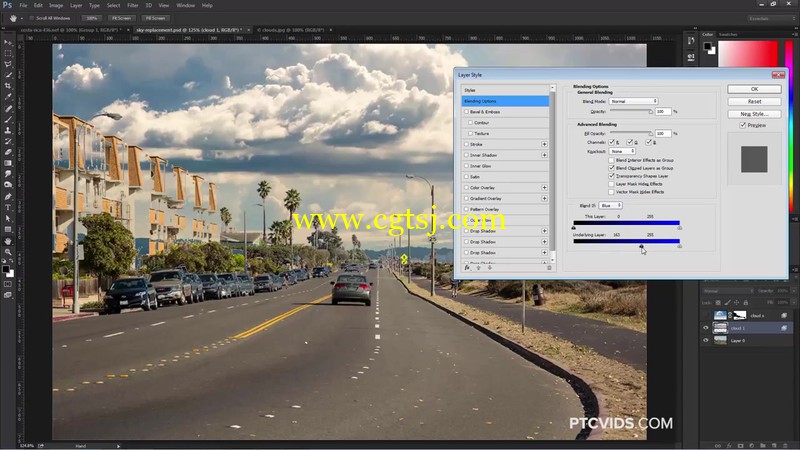Enable the Bevel & Emboss checkbox
This screenshot has height=450, width=800.
466,112
